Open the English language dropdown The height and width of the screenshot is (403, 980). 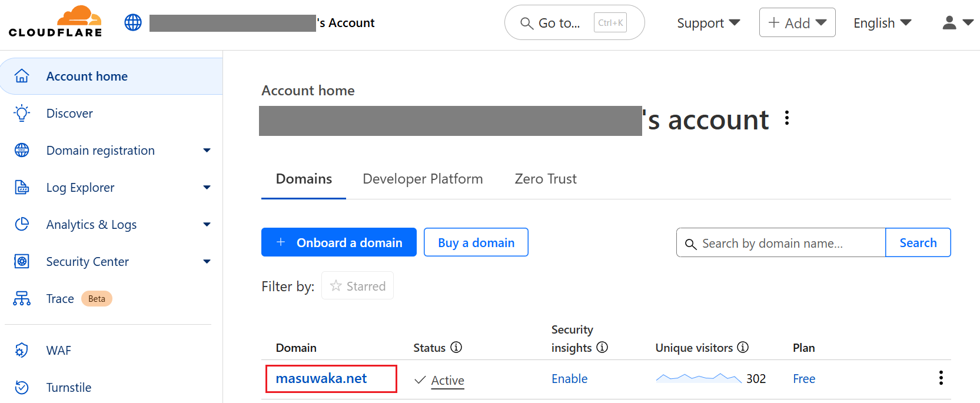(x=882, y=23)
